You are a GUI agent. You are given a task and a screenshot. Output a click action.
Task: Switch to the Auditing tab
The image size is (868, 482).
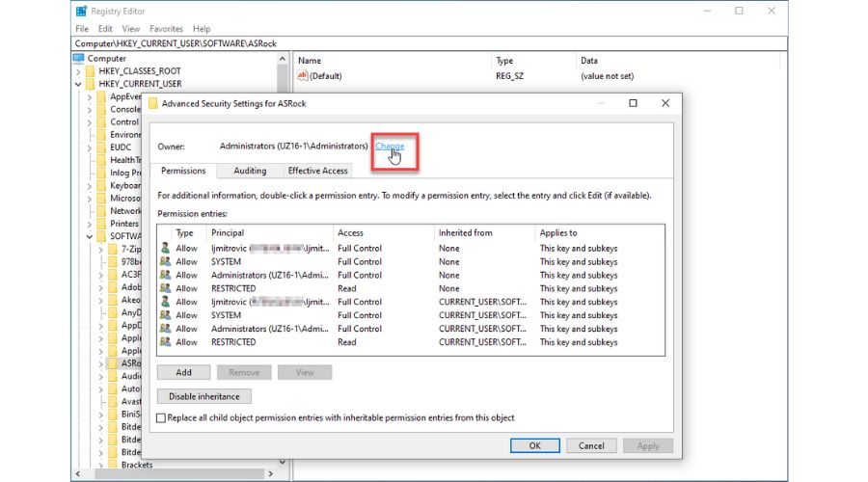[x=250, y=171]
